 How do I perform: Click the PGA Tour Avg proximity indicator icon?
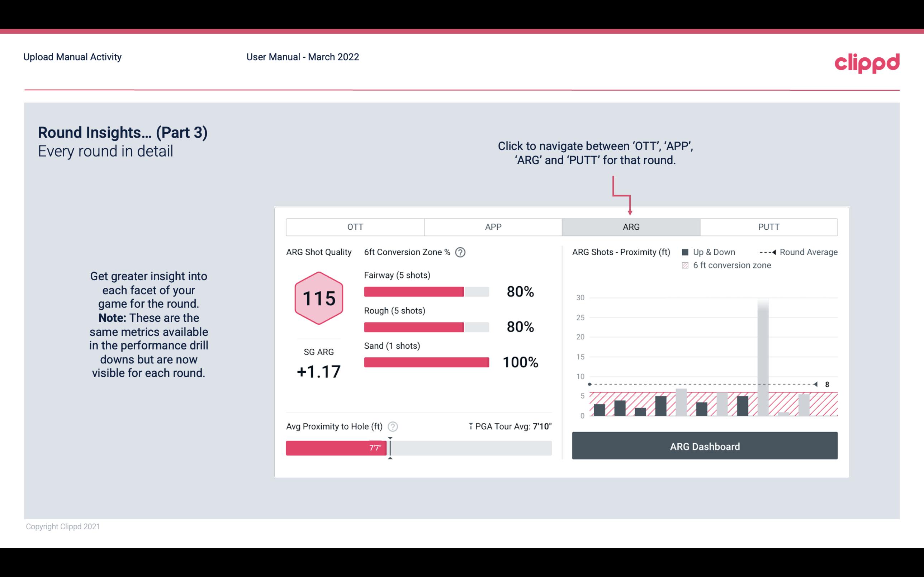pyautogui.click(x=470, y=426)
